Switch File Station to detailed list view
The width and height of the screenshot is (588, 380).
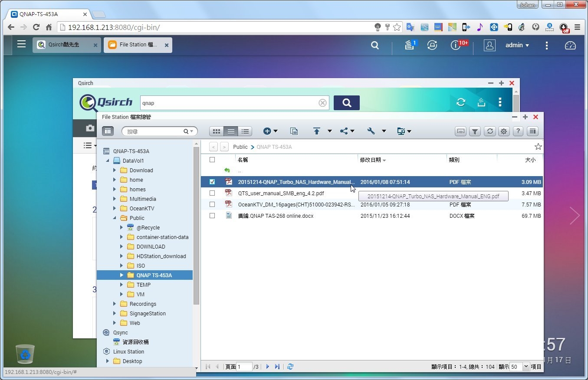245,131
